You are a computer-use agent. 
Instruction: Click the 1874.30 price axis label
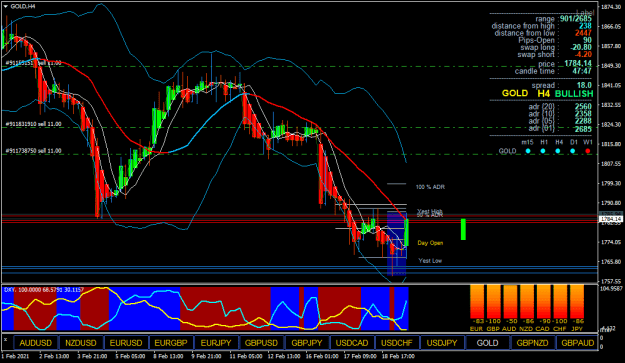point(611,7)
